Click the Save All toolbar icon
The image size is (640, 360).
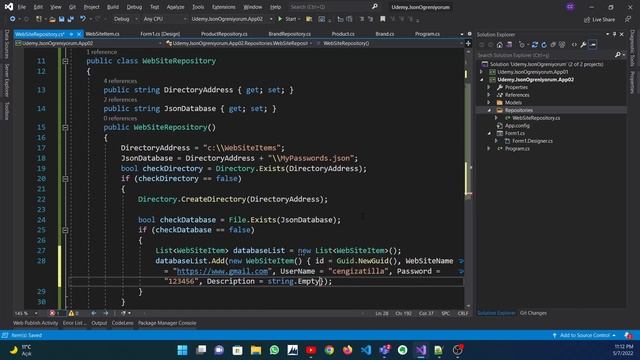[71, 19]
